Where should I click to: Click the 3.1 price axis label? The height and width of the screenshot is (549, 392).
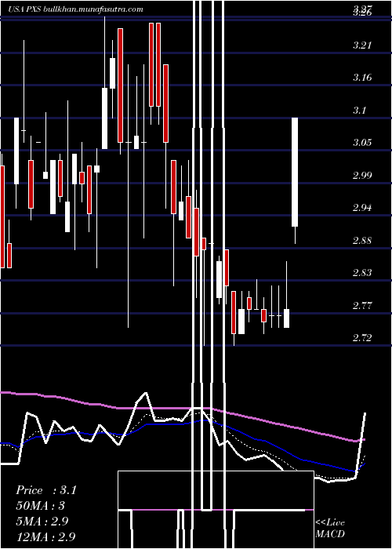[359, 111]
